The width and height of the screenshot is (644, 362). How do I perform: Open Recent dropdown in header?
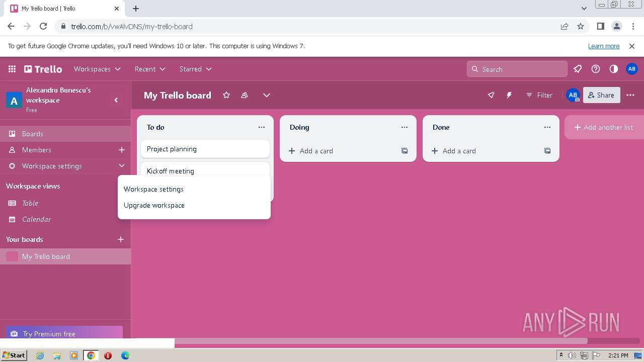click(x=150, y=69)
